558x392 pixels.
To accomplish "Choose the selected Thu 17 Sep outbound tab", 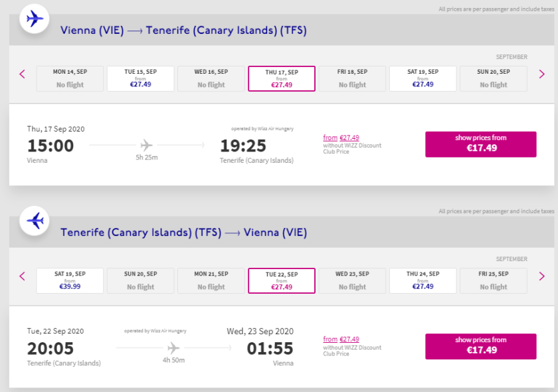I will tap(282, 78).
